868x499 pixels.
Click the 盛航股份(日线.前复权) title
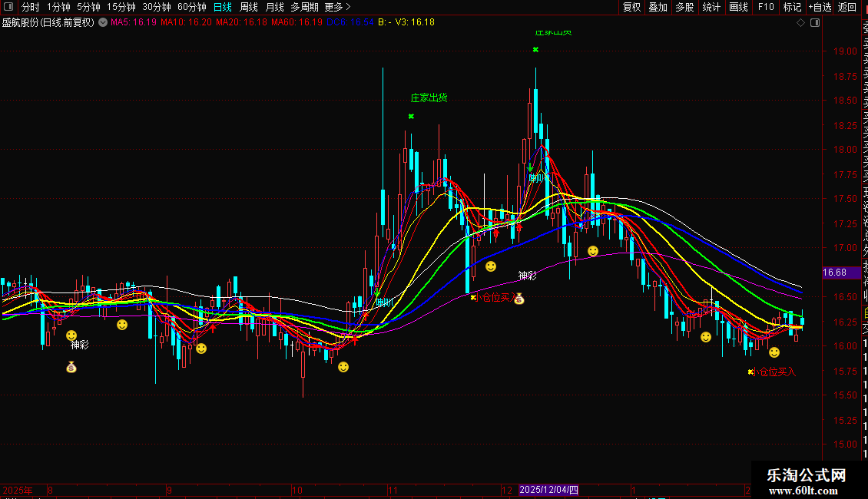(48, 22)
